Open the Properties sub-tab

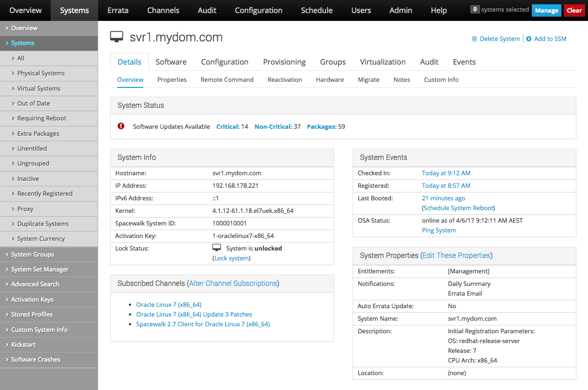point(172,79)
